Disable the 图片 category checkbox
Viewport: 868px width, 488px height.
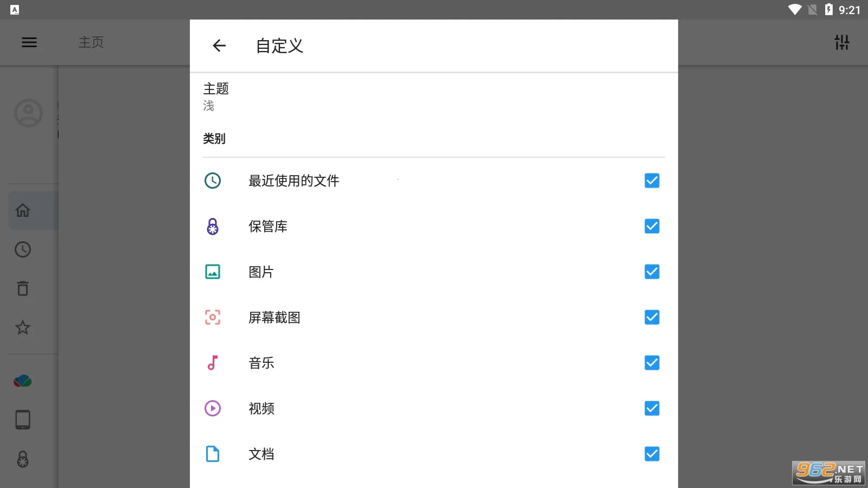652,272
